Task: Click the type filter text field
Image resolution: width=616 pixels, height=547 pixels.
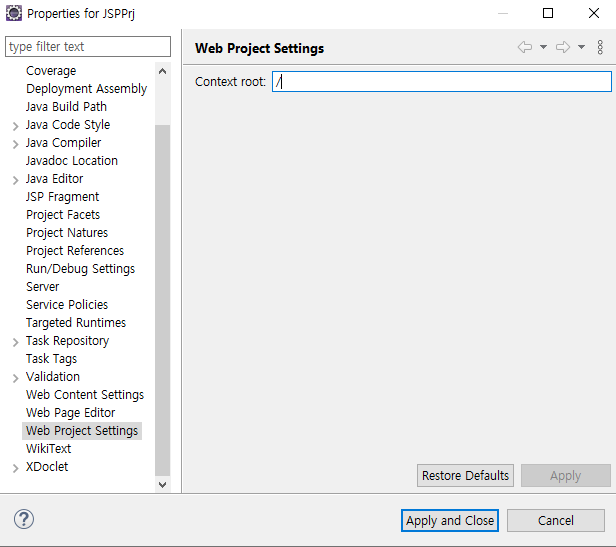Action: click(x=88, y=46)
